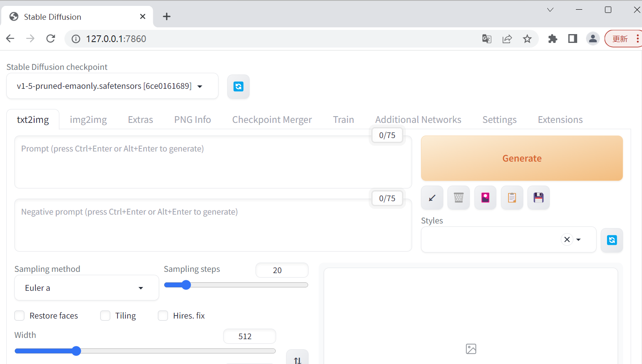
Task: Show extra networks via the pink card icon
Action: pyautogui.click(x=485, y=198)
